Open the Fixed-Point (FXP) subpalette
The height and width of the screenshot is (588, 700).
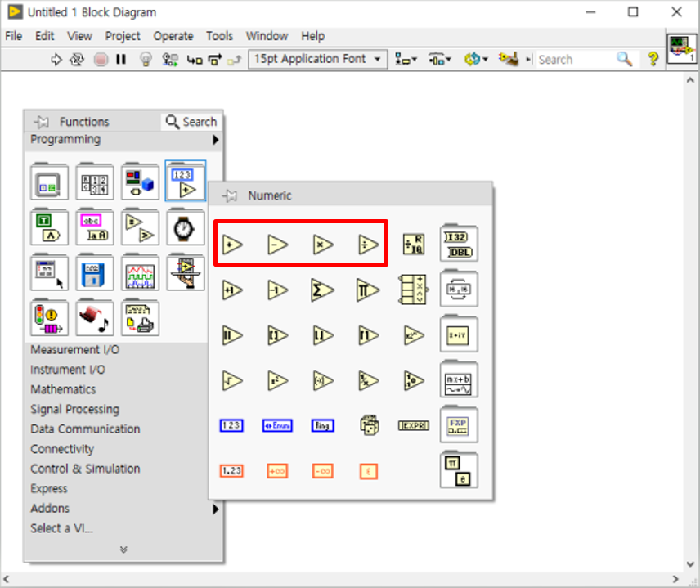[459, 424]
